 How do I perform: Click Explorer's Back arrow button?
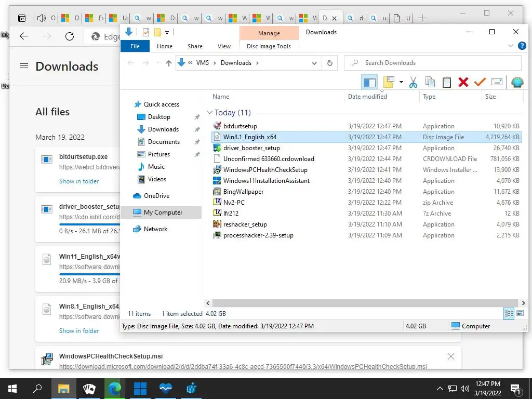pyautogui.click(x=130, y=63)
